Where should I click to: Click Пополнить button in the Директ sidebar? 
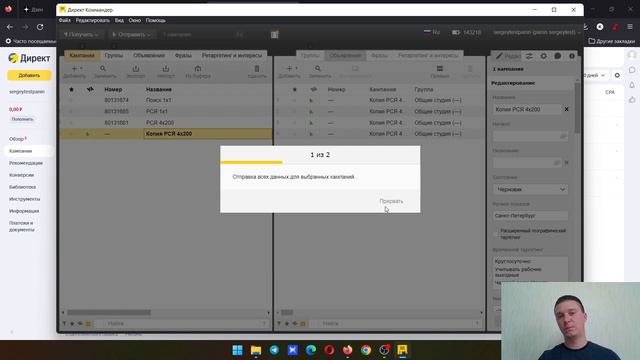[x=22, y=119]
